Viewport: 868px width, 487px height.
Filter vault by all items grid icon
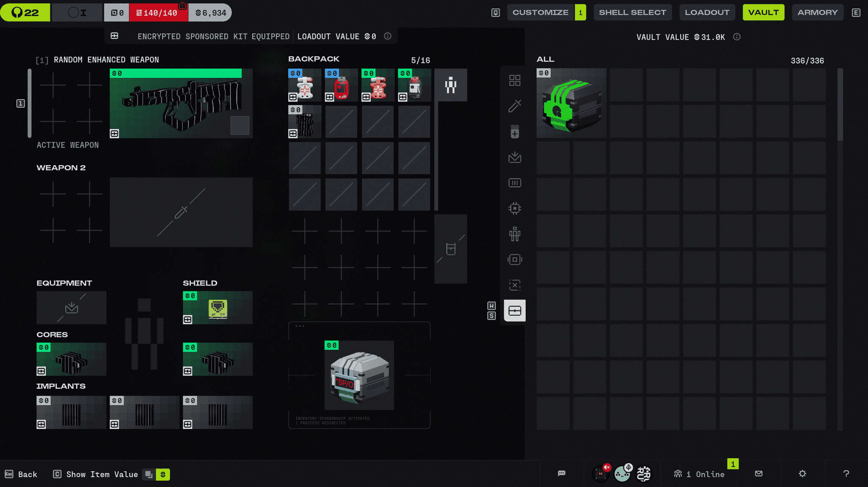coord(515,80)
